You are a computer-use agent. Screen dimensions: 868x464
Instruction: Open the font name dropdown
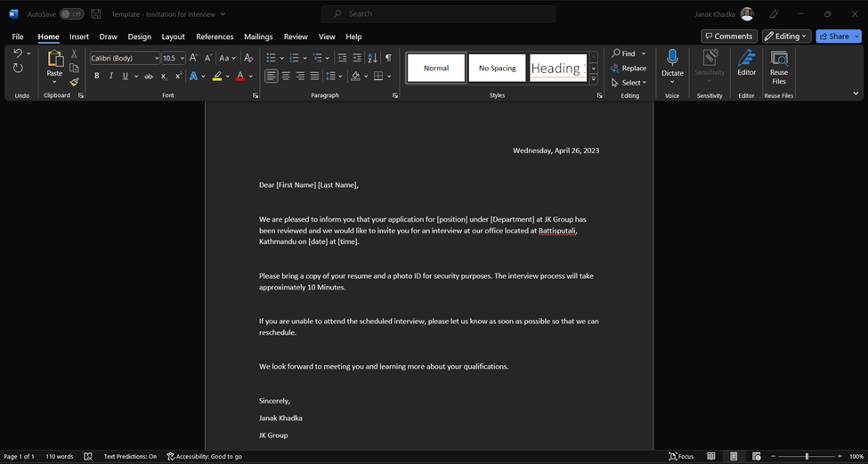tap(157, 58)
